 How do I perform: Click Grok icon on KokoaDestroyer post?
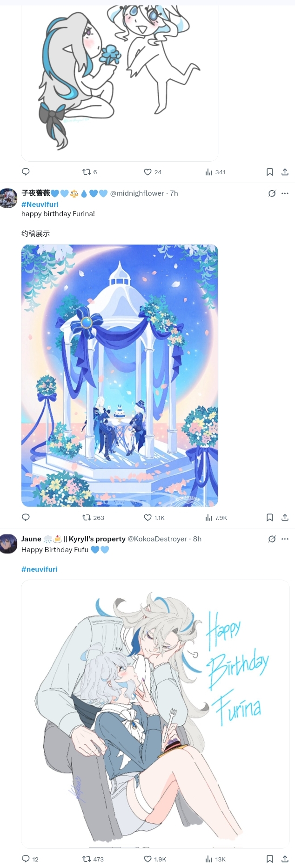point(272,539)
